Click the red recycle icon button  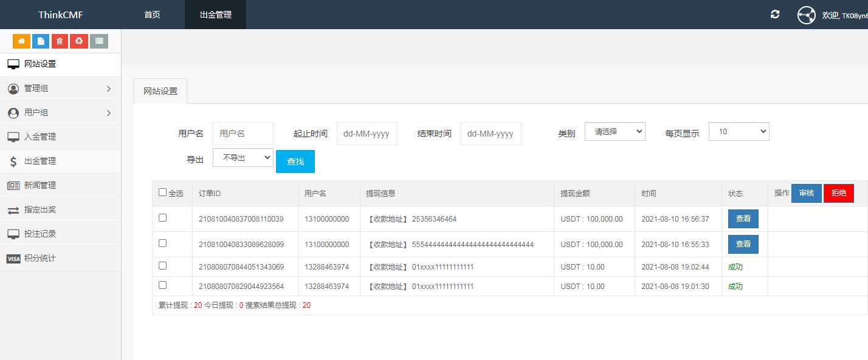click(x=79, y=41)
